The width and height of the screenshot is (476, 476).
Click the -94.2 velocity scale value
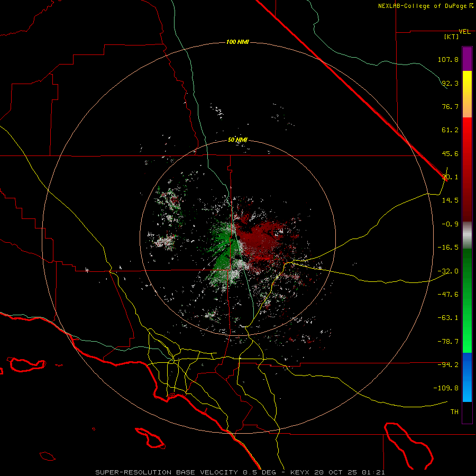(x=448, y=365)
